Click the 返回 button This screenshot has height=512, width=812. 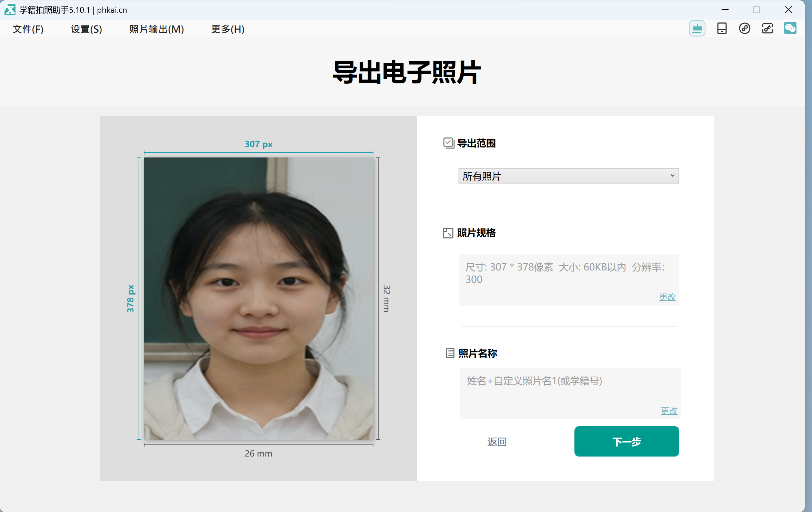[x=497, y=442]
